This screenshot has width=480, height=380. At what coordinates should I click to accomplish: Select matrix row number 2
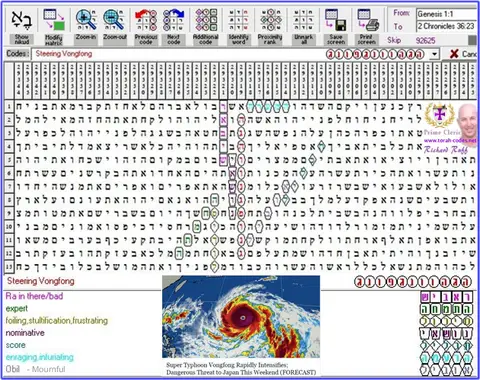pyautogui.click(x=9, y=120)
